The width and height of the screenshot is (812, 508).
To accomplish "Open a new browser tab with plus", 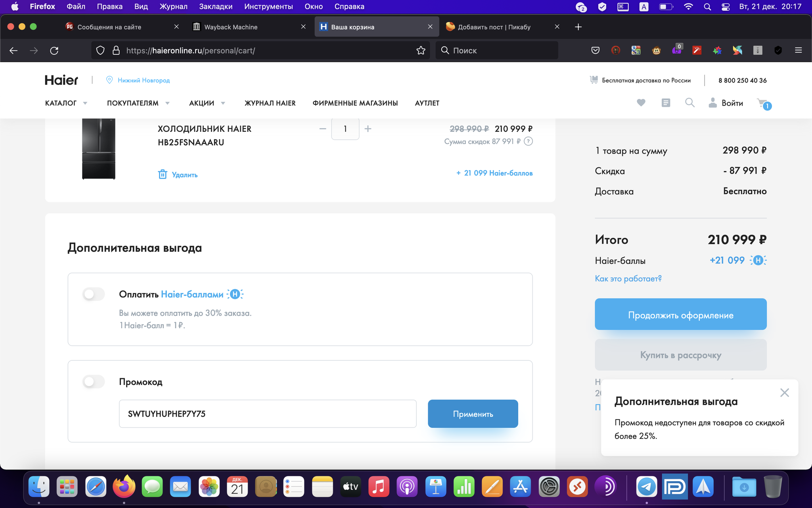I will [x=578, y=27].
